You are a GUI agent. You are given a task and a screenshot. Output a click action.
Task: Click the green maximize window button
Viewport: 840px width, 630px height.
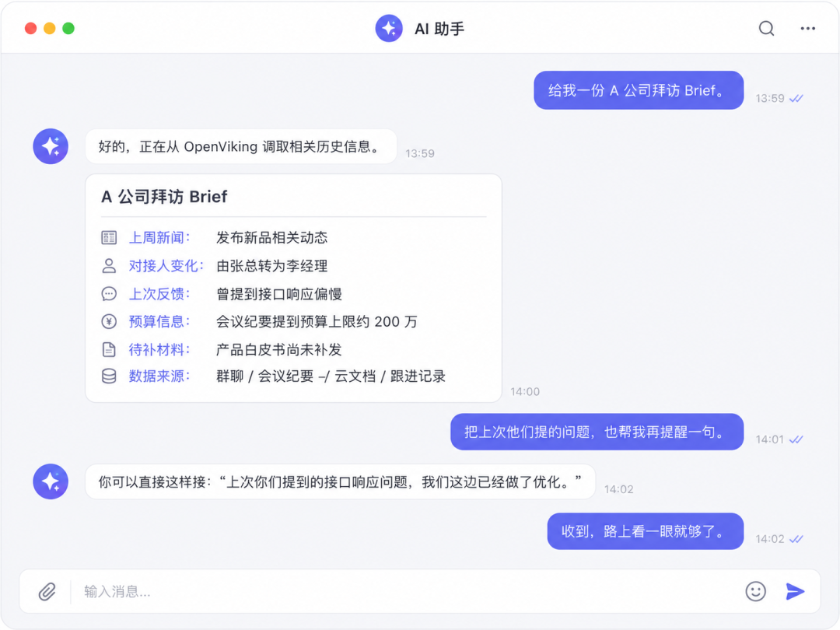pyautogui.click(x=68, y=29)
